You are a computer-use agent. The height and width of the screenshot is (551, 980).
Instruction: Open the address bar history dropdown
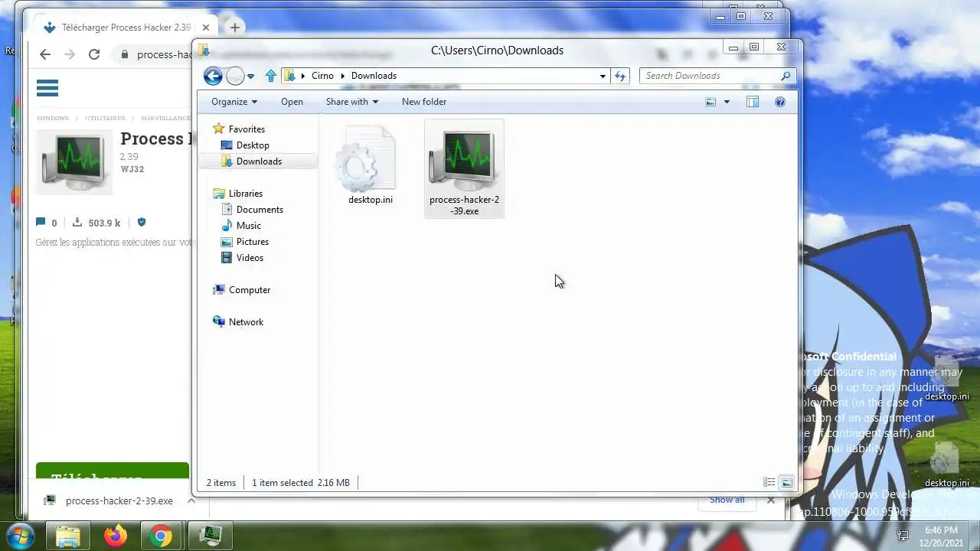click(603, 76)
